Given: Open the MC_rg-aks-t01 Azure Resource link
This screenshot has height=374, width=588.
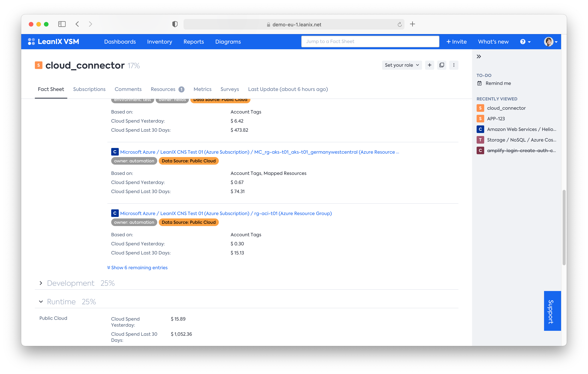Looking at the screenshot, I should click(260, 152).
